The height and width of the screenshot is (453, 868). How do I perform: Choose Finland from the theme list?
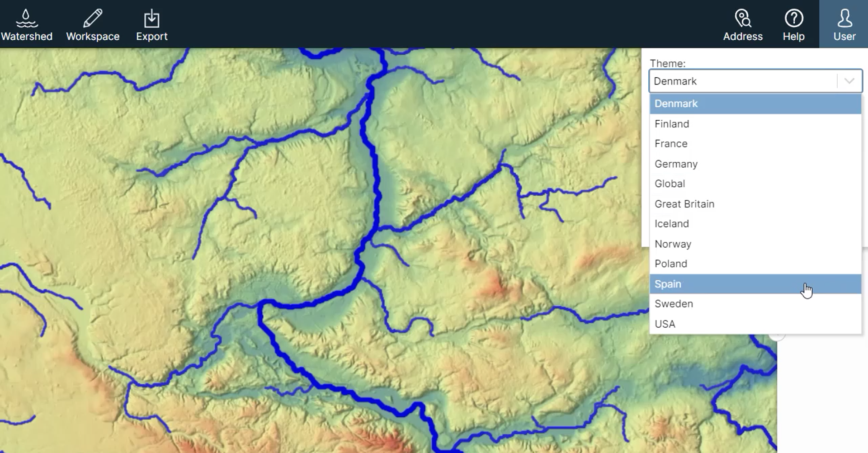coord(755,124)
